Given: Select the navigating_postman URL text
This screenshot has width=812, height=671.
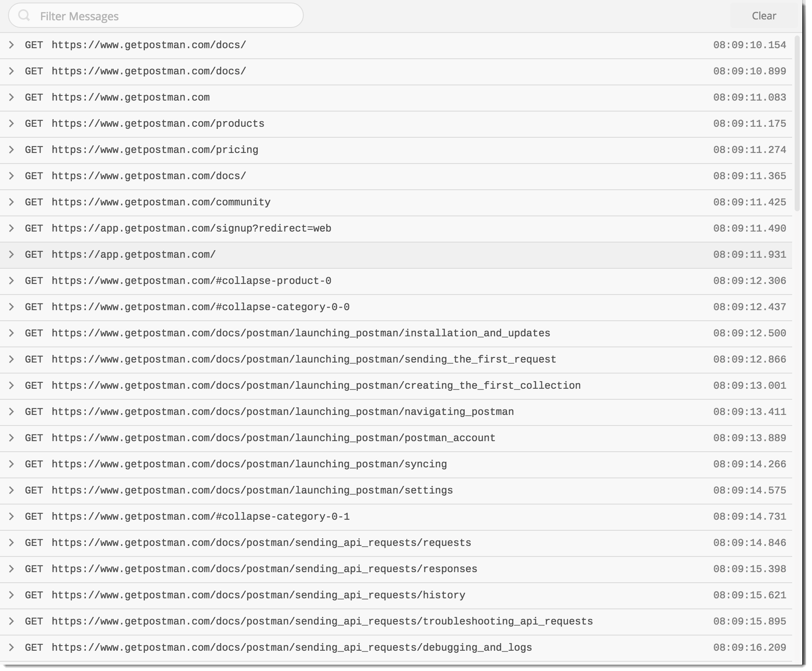Looking at the screenshot, I should point(283,412).
